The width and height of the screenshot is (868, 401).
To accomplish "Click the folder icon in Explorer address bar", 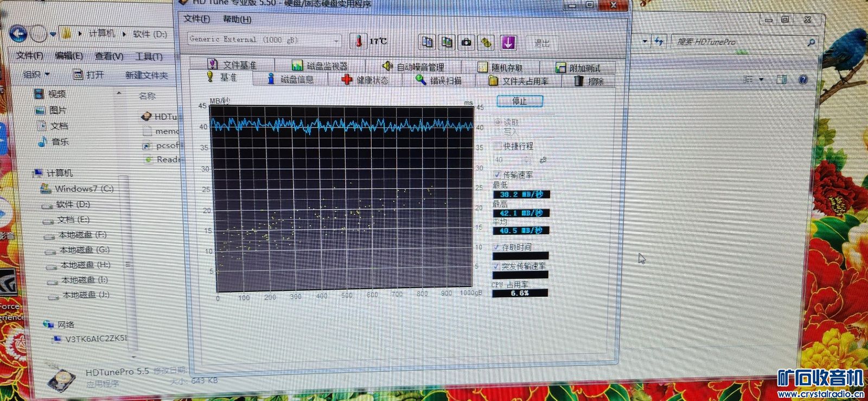I will pyautogui.click(x=66, y=34).
